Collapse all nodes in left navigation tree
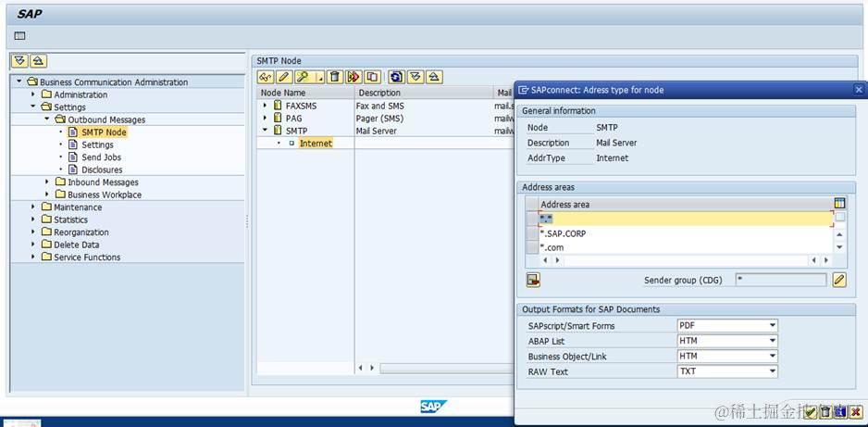Image resolution: width=868 pixels, height=427 pixels. [x=38, y=61]
